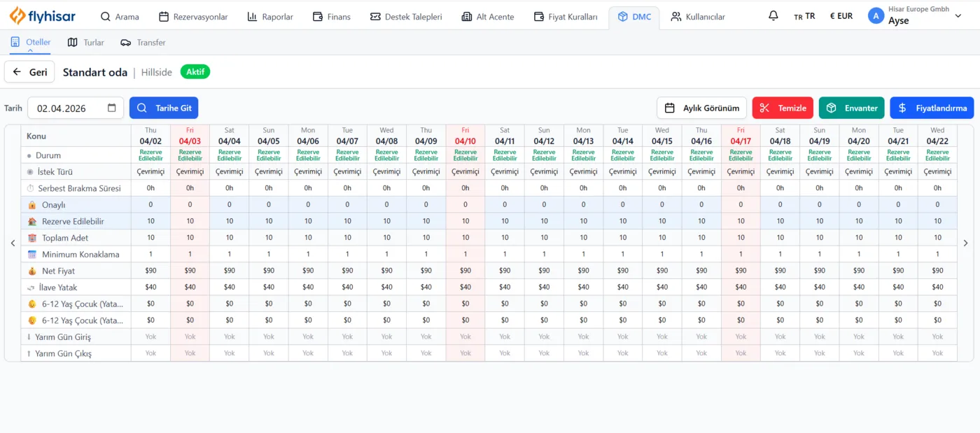
Task: Switch to the Transfer tab
Action: (143, 43)
